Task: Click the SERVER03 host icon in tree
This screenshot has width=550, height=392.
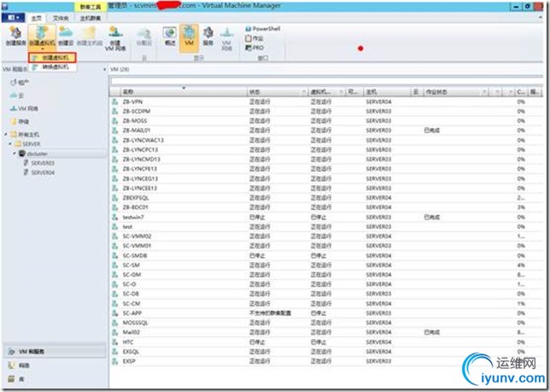Action: point(26,163)
